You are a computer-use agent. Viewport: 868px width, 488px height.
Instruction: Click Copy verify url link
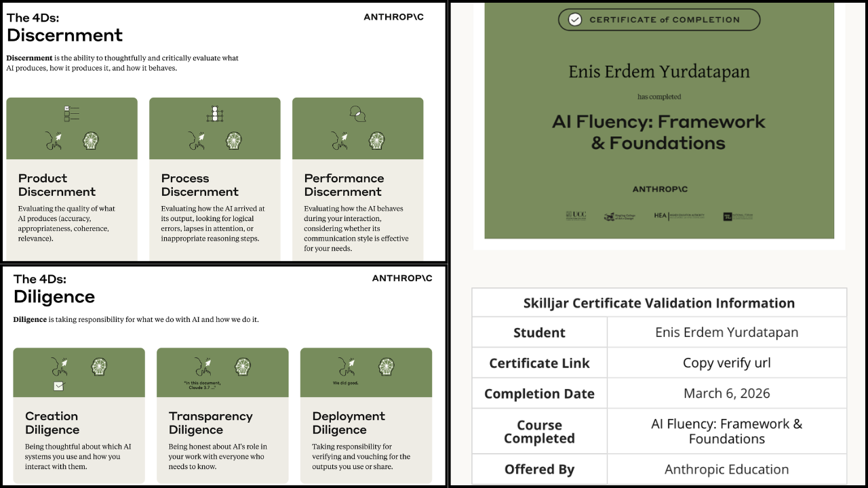pyautogui.click(x=726, y=363)
